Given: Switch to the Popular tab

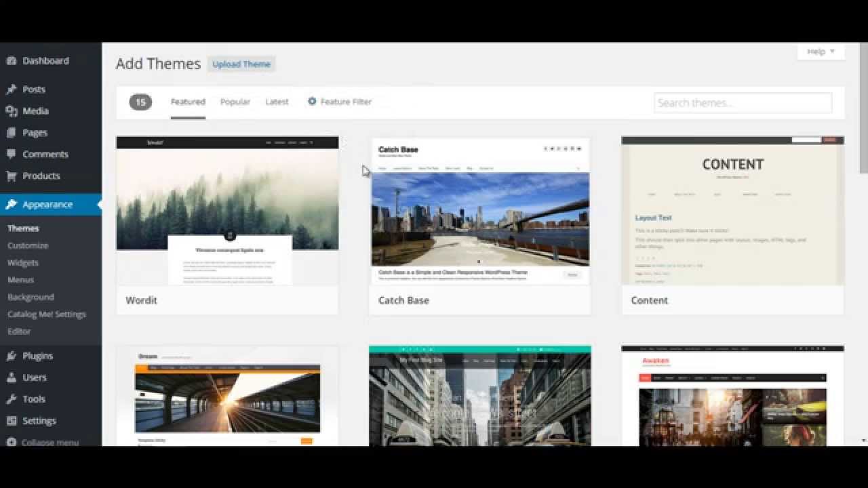Looking at the screenshot, I should click(235, 102).
